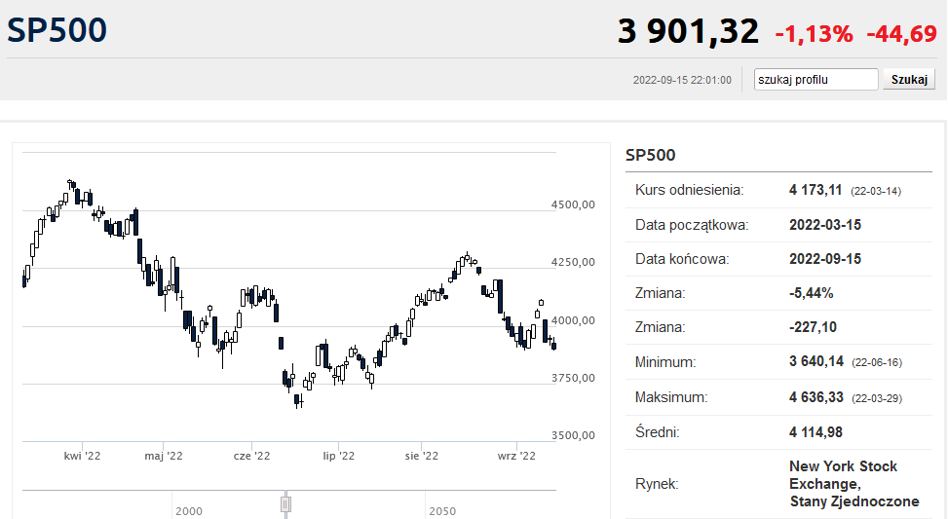Click the SP500 page title
Screen dimensions: 948x519
57,30
